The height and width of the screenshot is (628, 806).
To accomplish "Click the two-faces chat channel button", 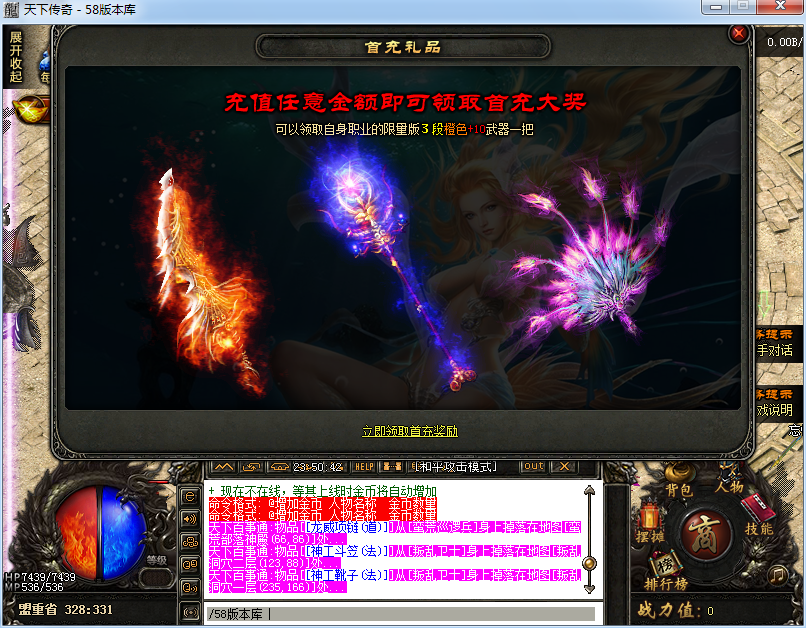I will pyautogui.click(x=190, y=564).
